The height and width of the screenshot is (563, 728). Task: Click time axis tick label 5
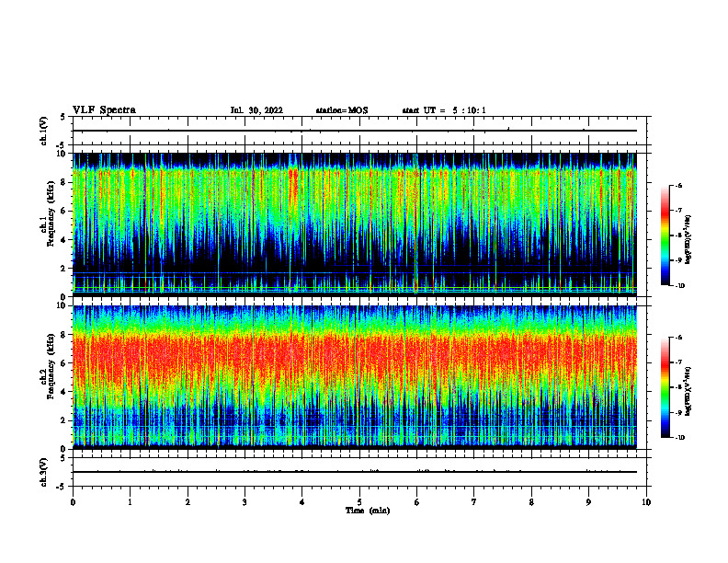click(359, 502)
